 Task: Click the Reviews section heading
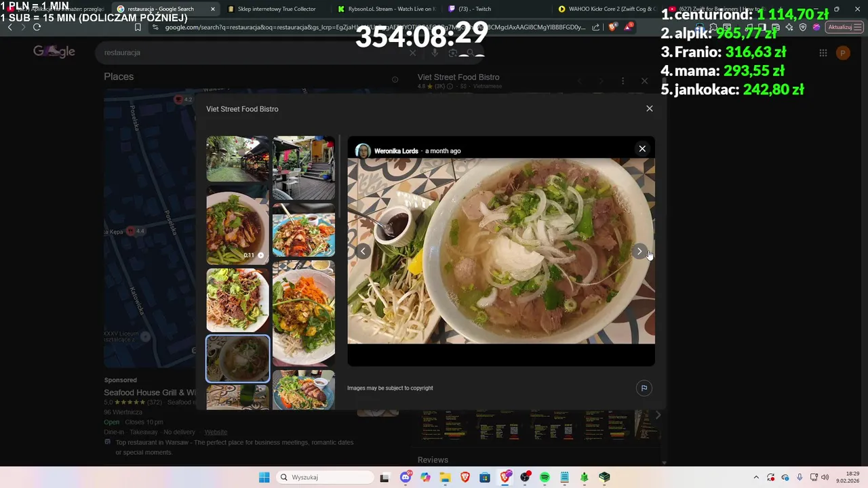(x=433, y=460)
